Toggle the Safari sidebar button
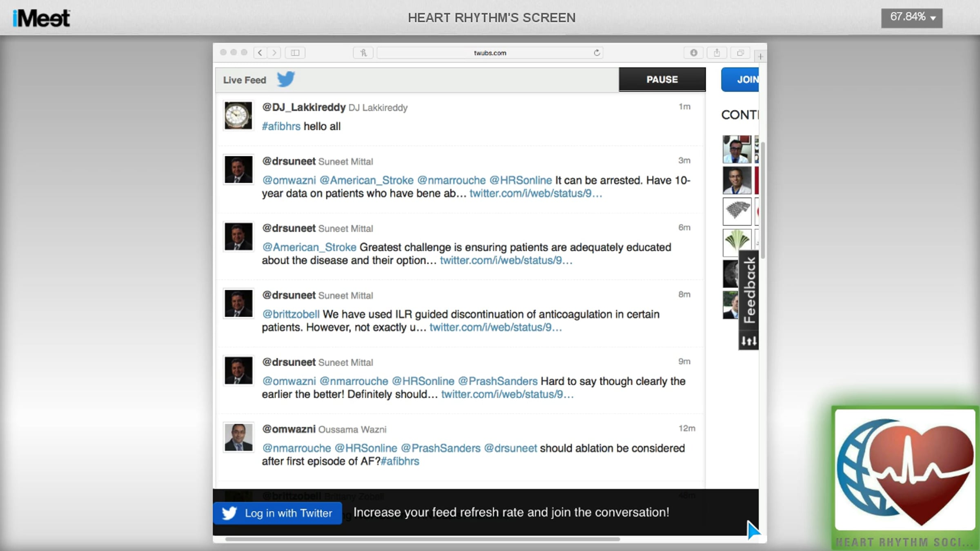Viewport: 980px width, 551px height. click(295, 53)
